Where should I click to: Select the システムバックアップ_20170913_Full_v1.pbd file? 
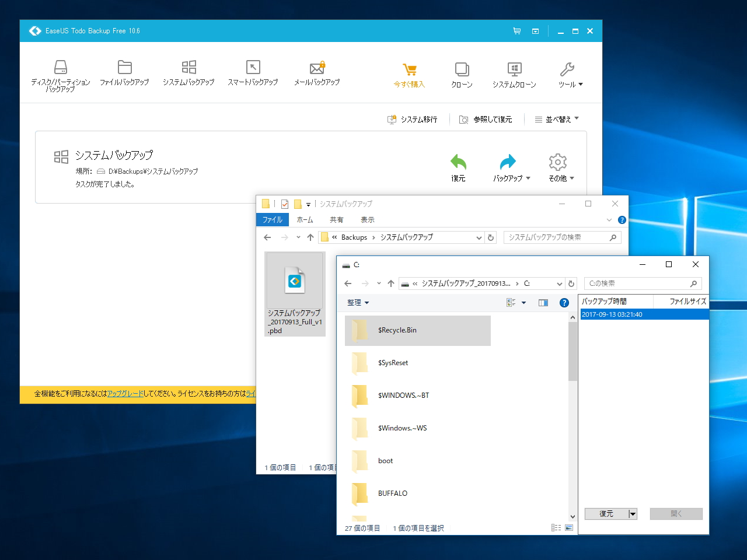[x=295, y=294]
